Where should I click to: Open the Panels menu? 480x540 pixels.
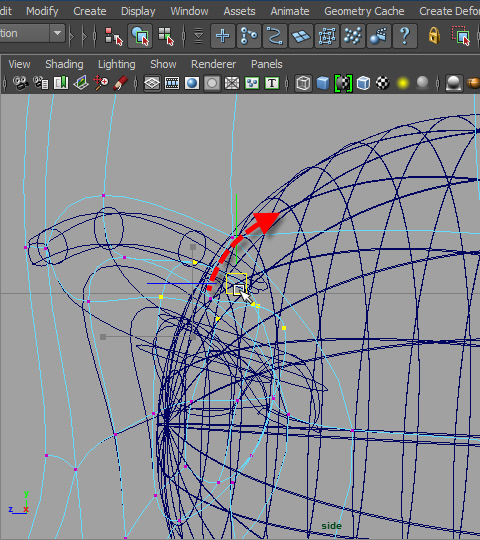pyautogui.click(x=267, y=64)
